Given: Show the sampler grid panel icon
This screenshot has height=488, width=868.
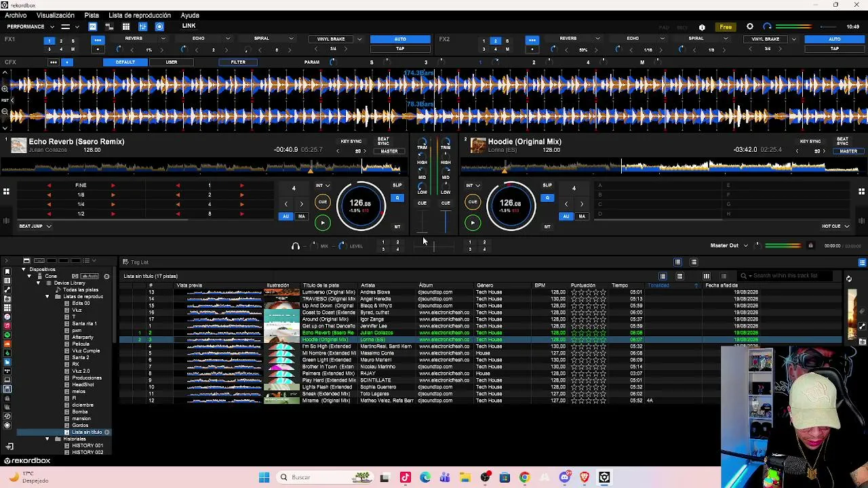Looking at the screenshot, I should pos(126,26).
